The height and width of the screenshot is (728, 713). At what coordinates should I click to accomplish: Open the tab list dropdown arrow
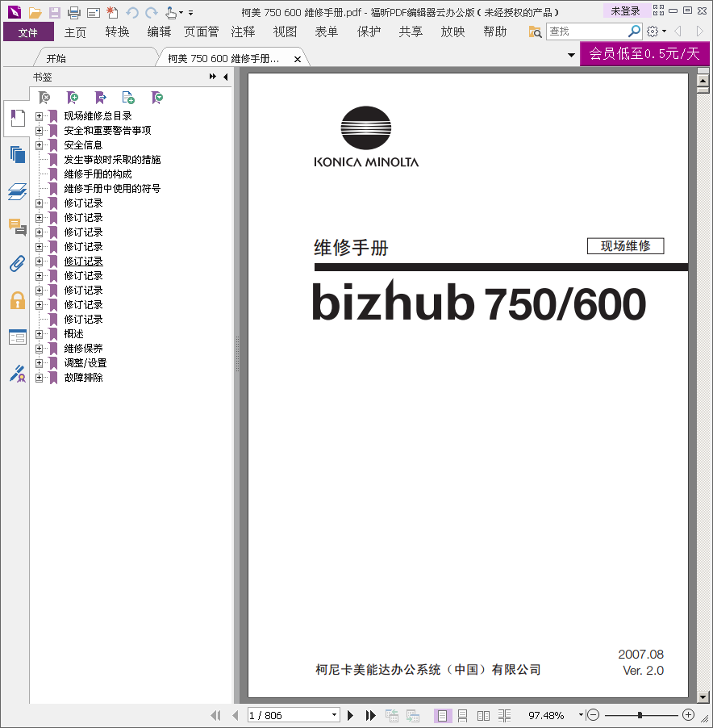[x=572, y=55]
